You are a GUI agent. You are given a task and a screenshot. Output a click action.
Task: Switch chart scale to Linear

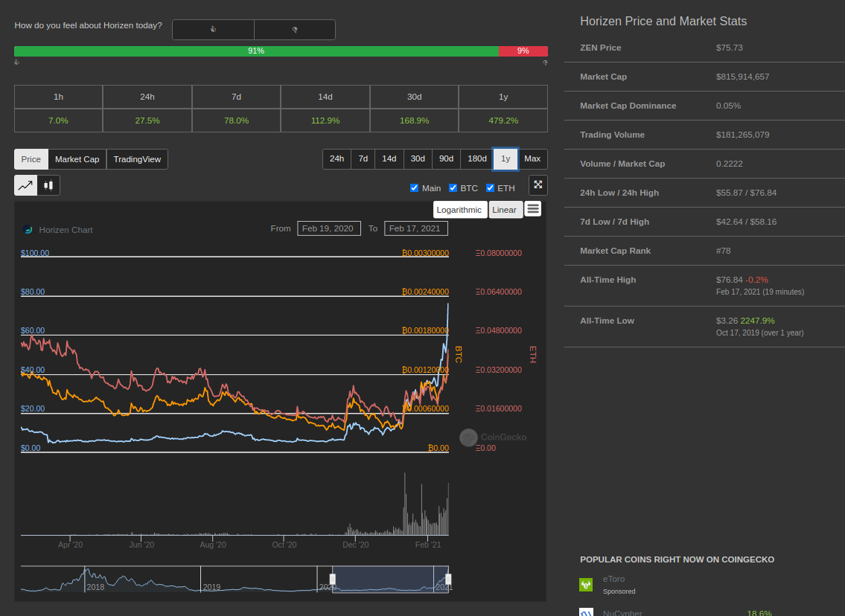pyautogui.click(x=505, y=210)
